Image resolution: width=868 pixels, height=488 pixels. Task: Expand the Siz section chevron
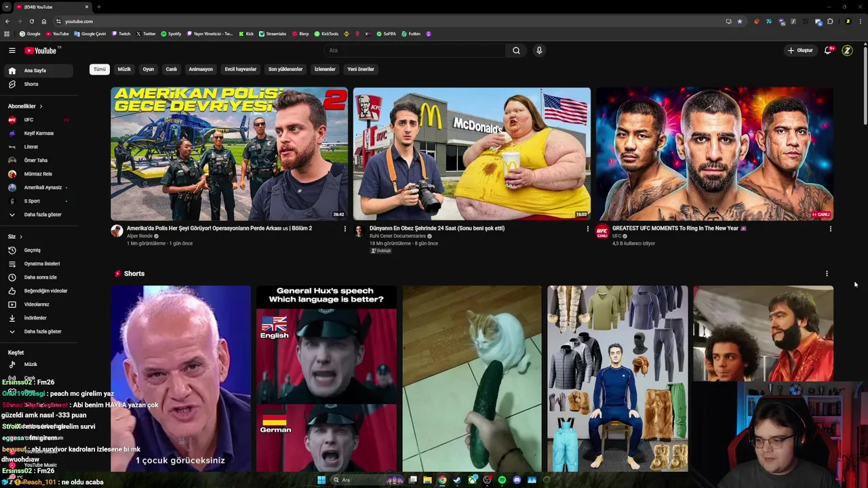21,237
